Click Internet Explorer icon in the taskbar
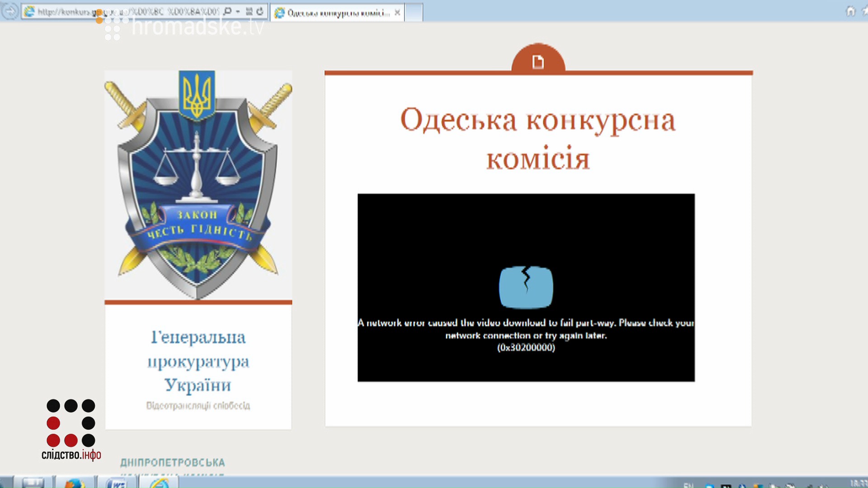The width and height of the screenshot is (868, 488). click(158, 483)
